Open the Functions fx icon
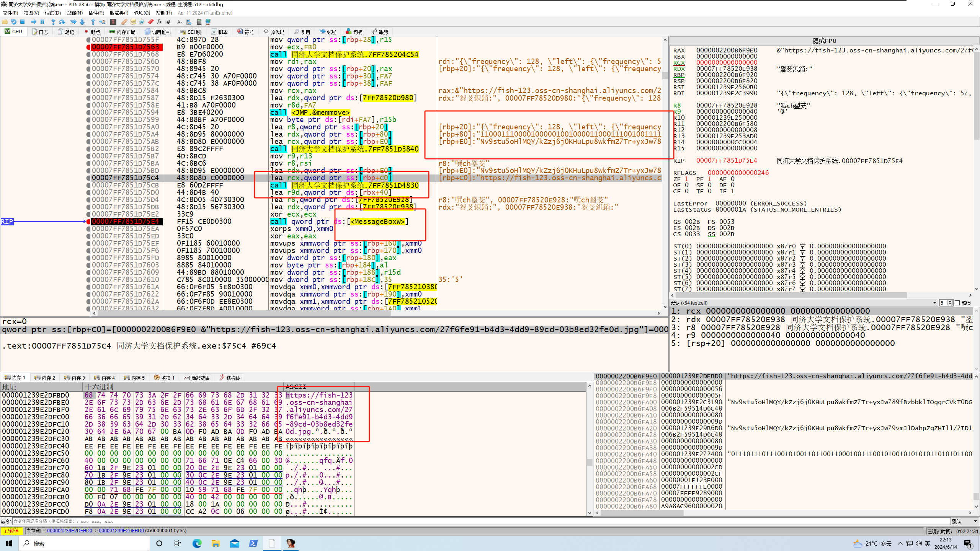 point(160,22)
